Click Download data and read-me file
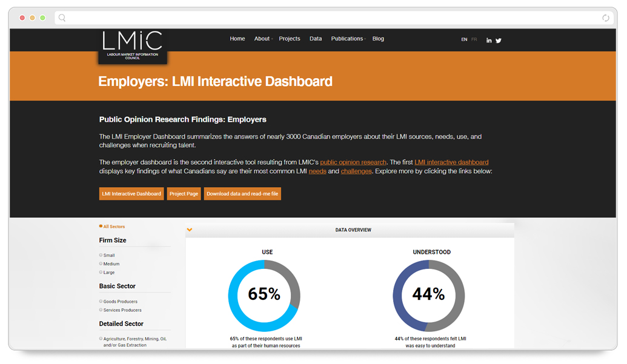627x364 pixels. tap(242, 194)
